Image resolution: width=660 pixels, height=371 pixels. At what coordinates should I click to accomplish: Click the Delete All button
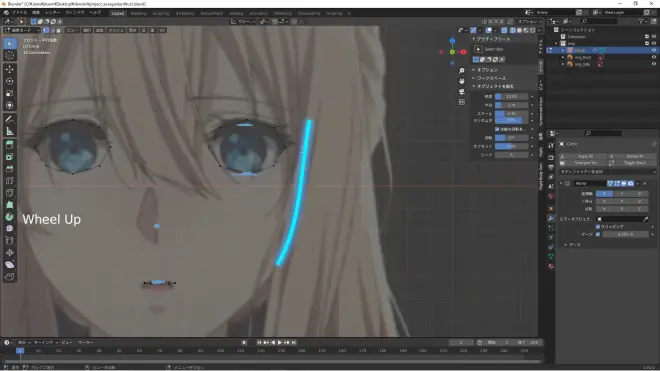pyautogui.click(x=634, y=156)
